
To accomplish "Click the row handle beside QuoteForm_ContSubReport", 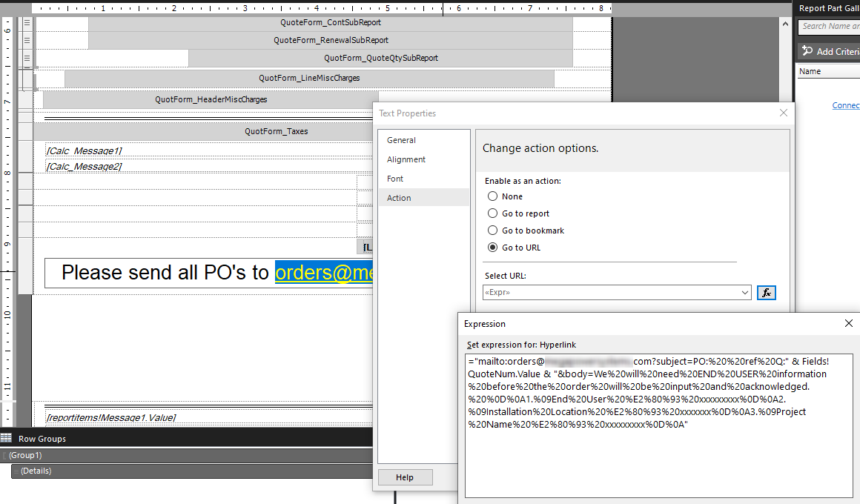I will pos(27,22).
